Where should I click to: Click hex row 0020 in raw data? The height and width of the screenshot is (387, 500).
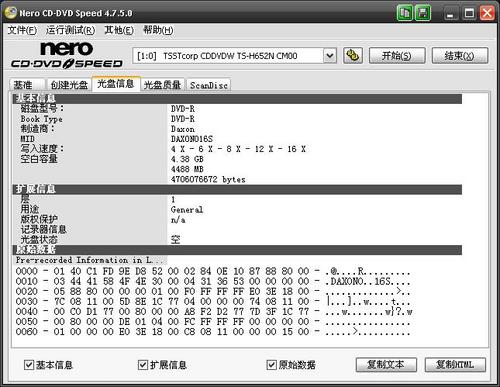click(x=213, y=291)
